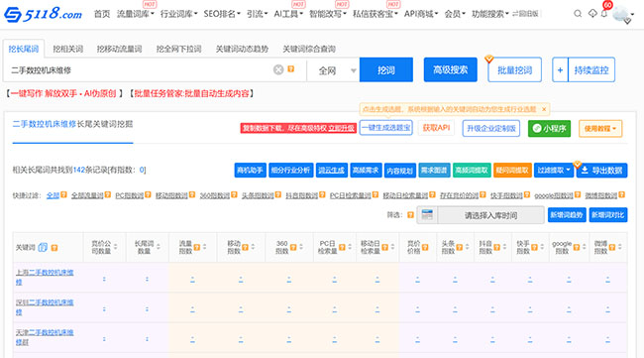
Task: Go to 首页 in top navigation
Action: click(102, 14)
